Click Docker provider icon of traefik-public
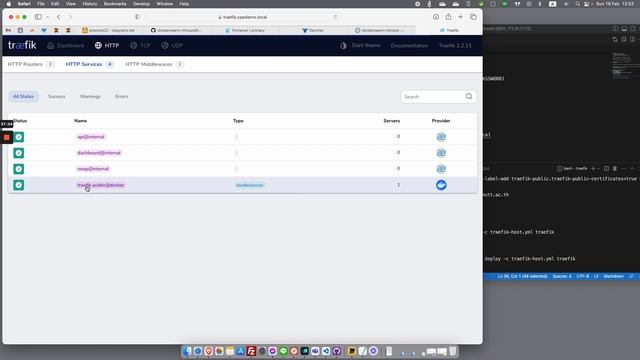This screenshot has width=640, height=360. pyautogui.click(x=441, y=185)
